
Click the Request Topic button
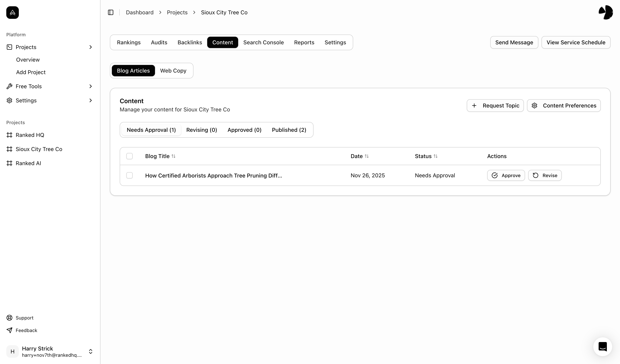pyautogui.click(x=495, y=106)
